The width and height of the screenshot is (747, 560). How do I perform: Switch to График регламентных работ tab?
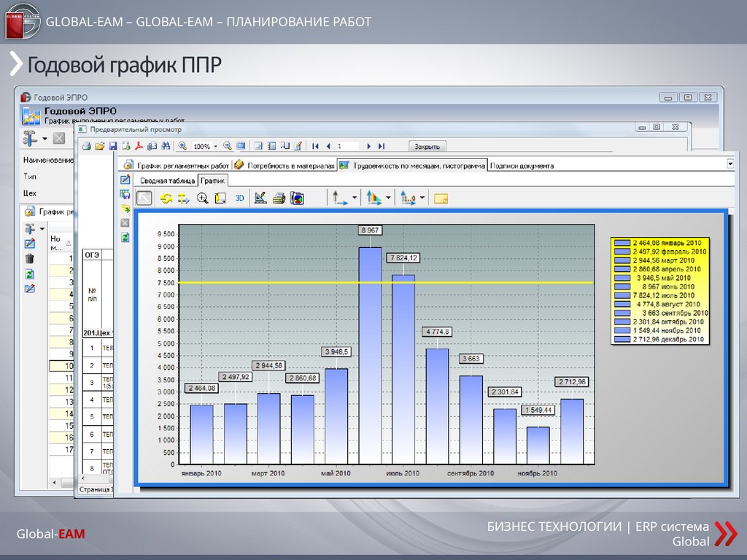[177, 166]
